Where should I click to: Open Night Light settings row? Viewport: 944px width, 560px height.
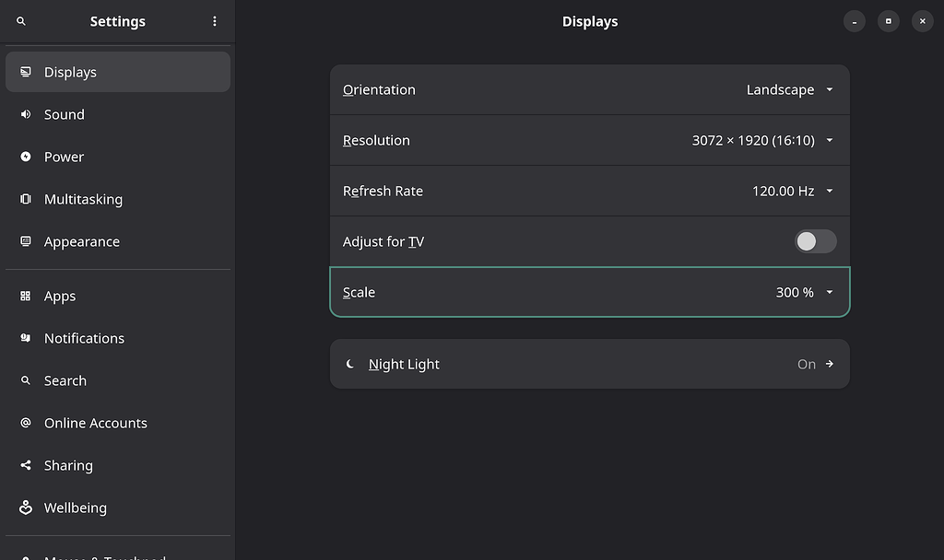coord(589,364)
